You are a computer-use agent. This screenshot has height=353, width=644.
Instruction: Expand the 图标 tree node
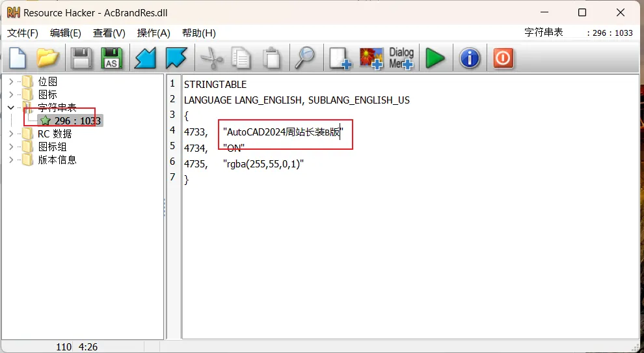[11, 94]
